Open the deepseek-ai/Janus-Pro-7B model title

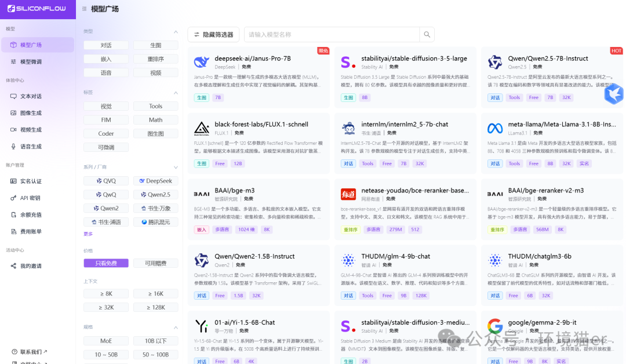(x=253, y=59)
